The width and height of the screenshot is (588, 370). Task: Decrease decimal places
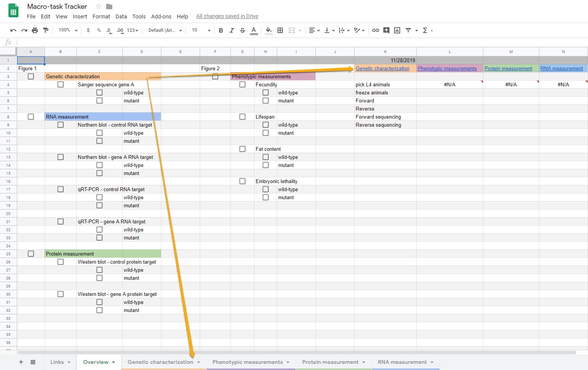coord(109,30)
